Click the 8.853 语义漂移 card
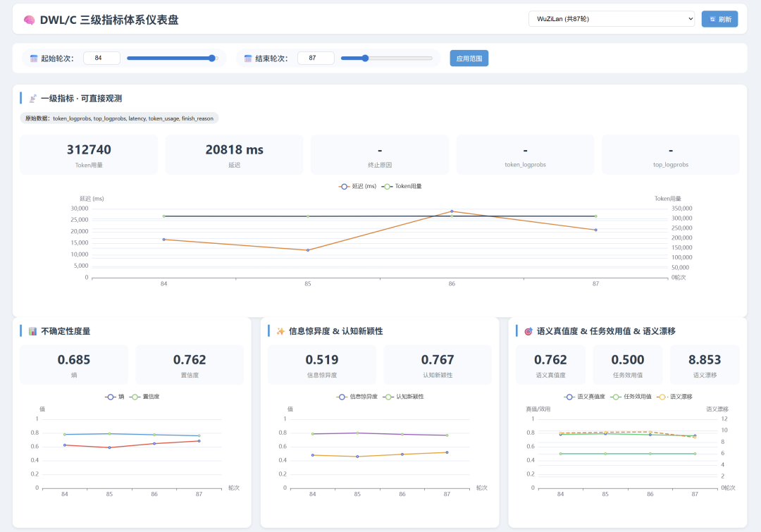The width and height of the screenshot is (761, 532). [705, 365]
